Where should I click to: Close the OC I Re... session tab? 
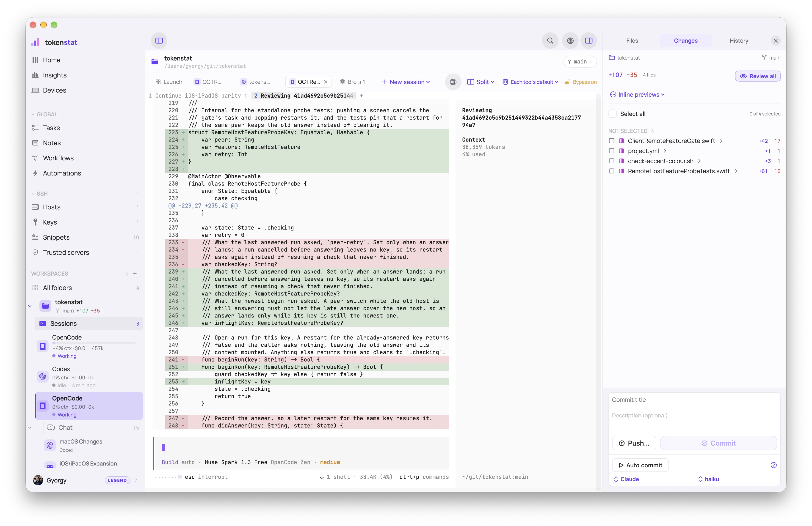tap(326, 82)
